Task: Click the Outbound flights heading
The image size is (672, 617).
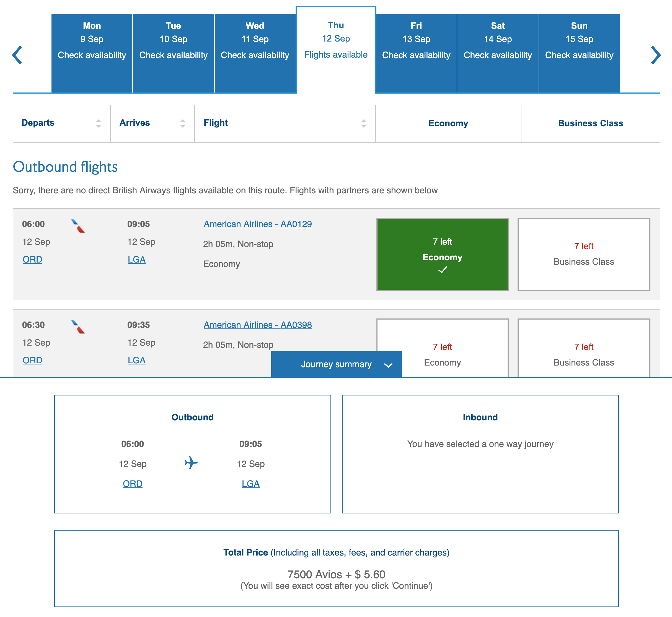Action: tap(65, 167)
